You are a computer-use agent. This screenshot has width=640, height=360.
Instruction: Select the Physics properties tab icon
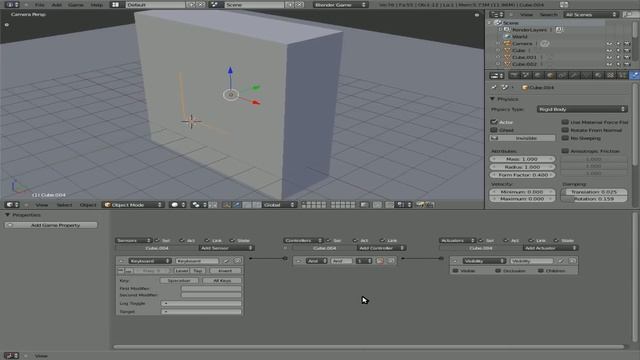tap(634, 75)
